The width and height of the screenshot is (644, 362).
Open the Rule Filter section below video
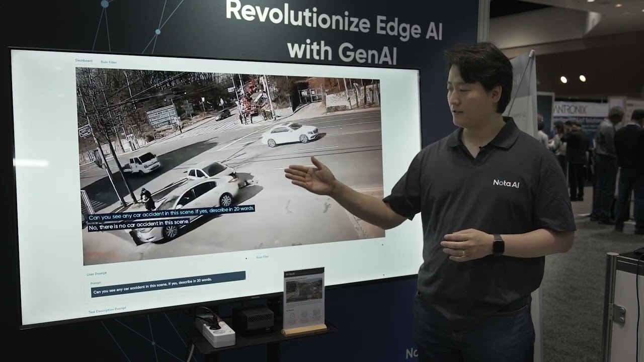[262, 257]
